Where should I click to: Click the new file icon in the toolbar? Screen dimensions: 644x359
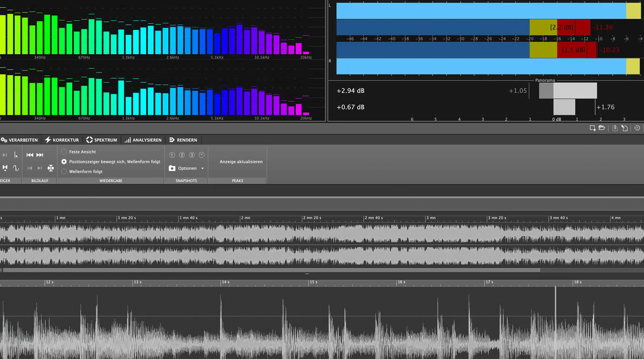593,128
